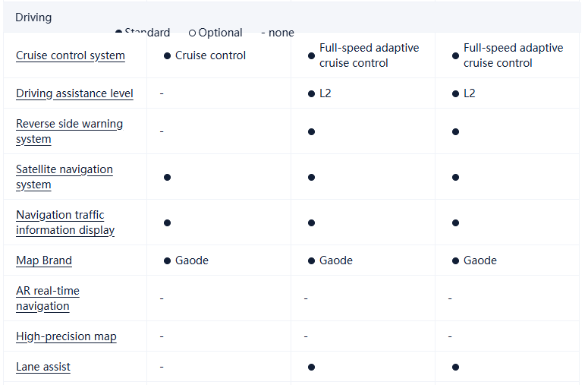Click the Driving assistance level link
588x385 pixels.
tap(74, 93)
